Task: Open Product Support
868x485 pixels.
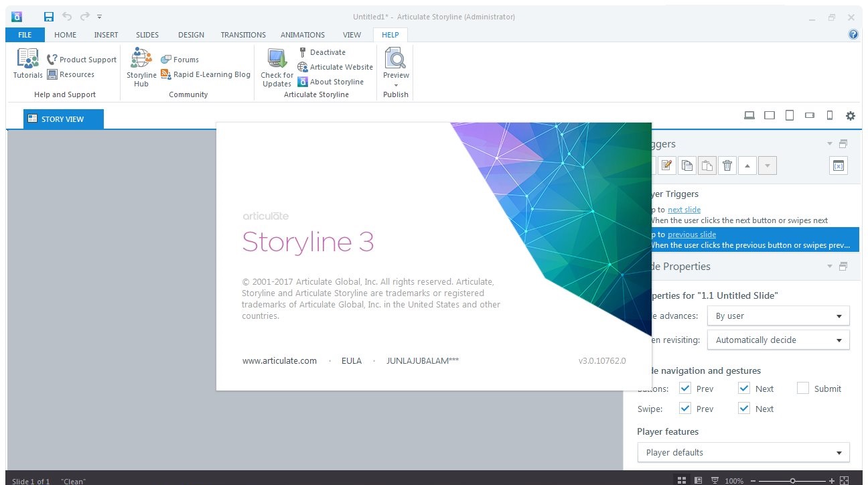Action: pyautogui.click(x=81, y=60)
